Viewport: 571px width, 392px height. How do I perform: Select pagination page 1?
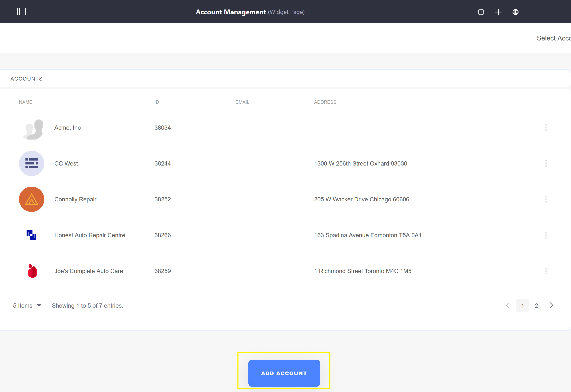[x=523, y=306]
